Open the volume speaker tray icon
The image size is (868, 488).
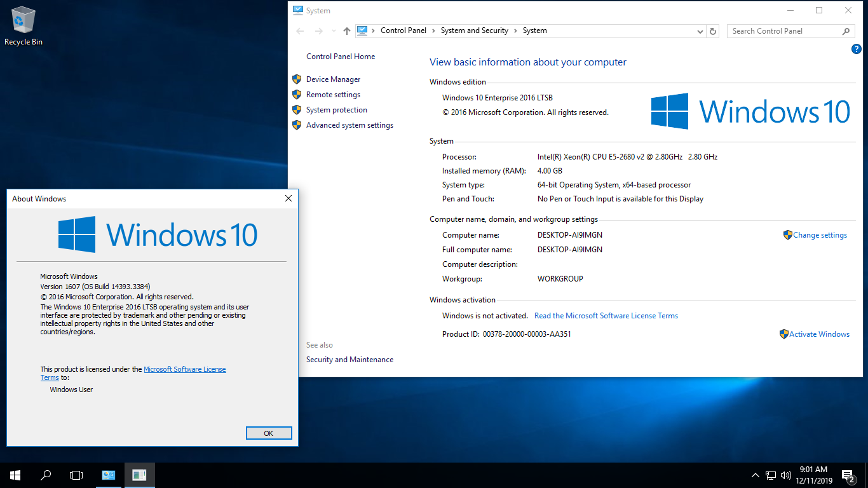click(786, 475)
